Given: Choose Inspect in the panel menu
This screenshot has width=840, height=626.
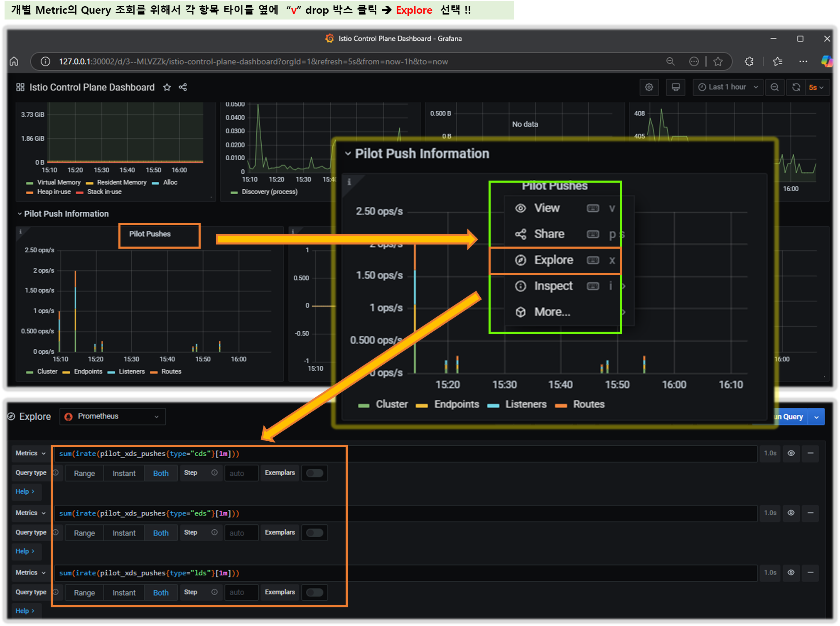Looking at the screenshot, I should tap(553, 286).
